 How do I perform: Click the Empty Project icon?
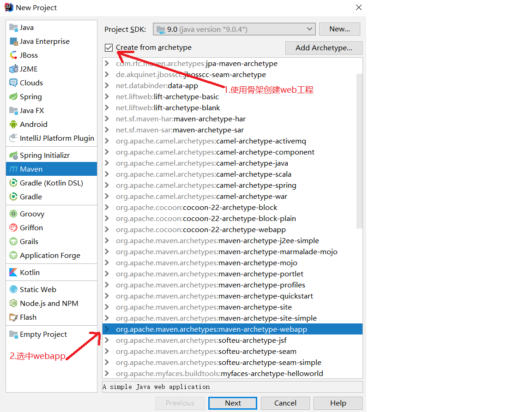[x=13, y=334]
